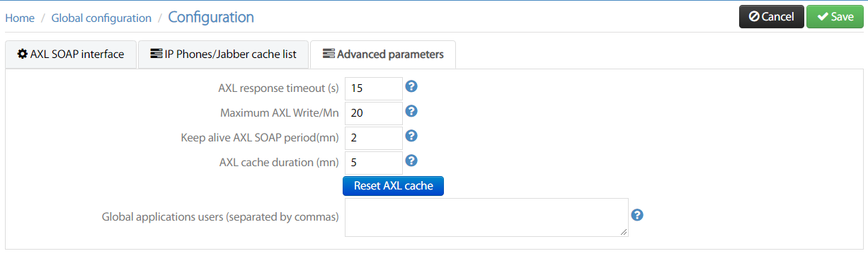Open Global configuration breadcrumb link
This screenshot has height=256, width=868.
101,18
